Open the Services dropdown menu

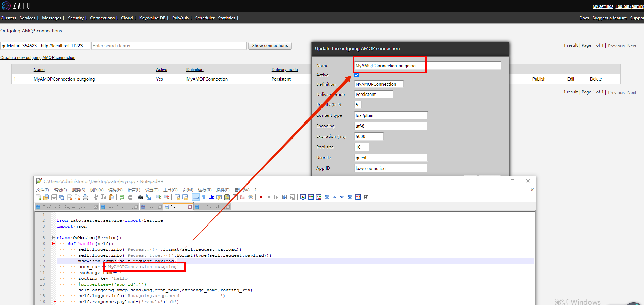[29, 18]
